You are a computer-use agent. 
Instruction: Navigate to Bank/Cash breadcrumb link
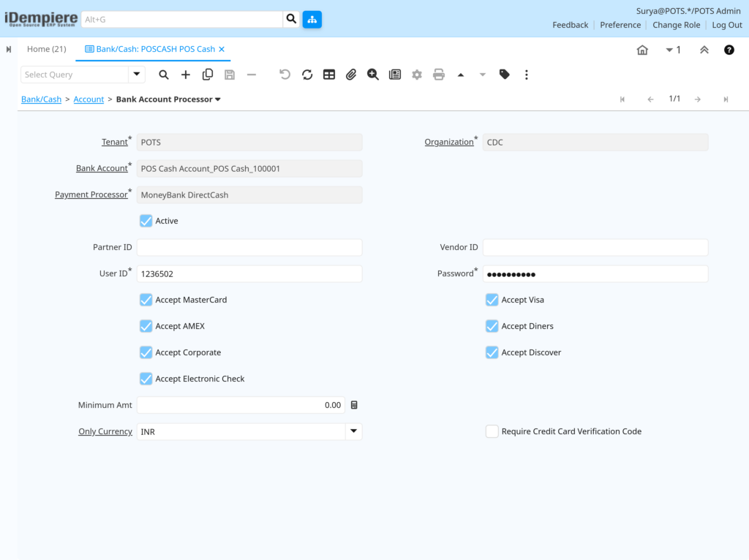pyautogui.click(x=41, y=99)
